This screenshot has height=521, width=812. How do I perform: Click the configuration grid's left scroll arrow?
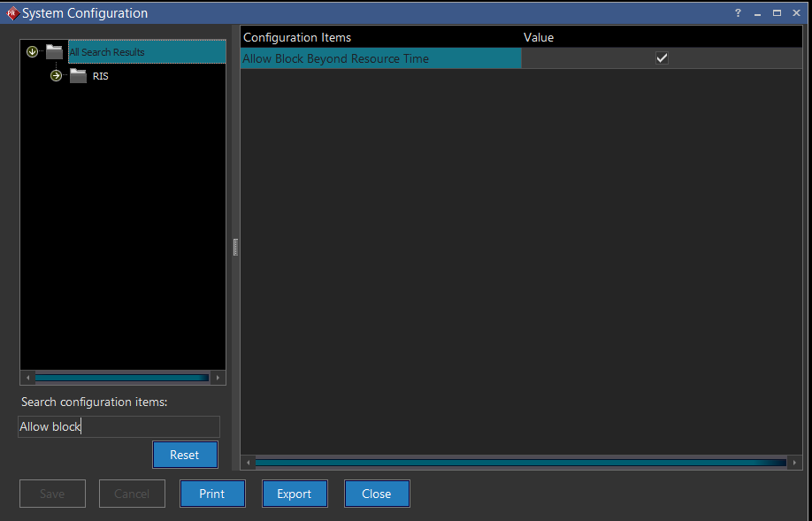[249, 463]
